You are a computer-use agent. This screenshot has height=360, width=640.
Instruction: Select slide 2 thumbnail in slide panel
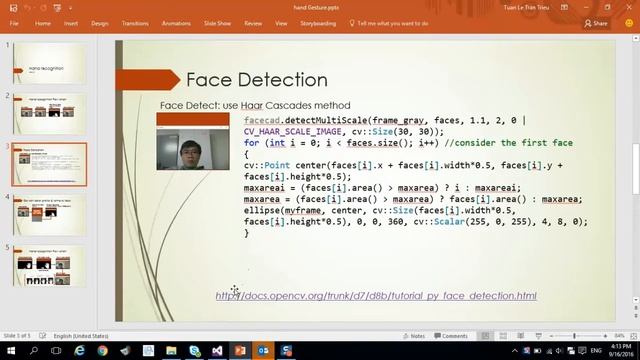(49, 114)
